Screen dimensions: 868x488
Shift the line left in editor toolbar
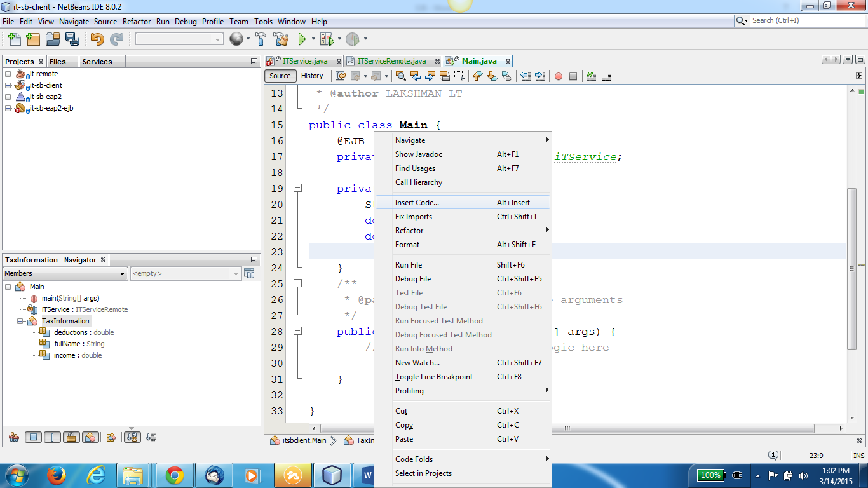pos(526,76)
